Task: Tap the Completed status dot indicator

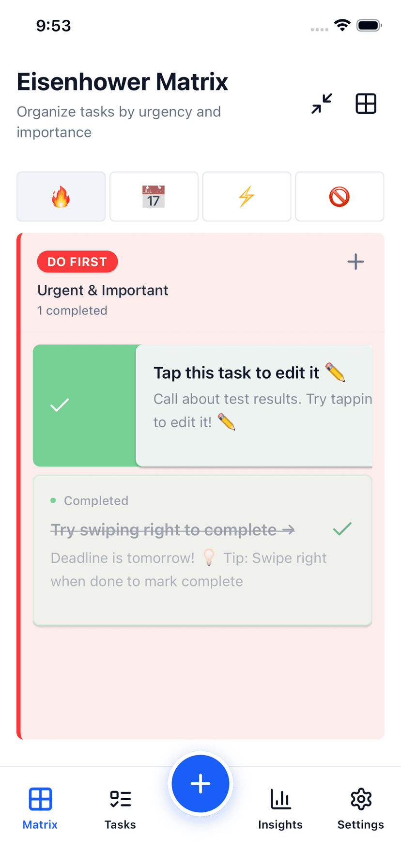Action: [x=53, y=500]
